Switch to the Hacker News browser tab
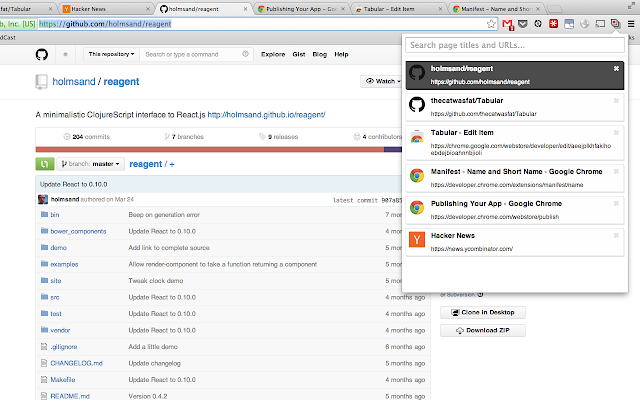Viewport: 640px width, 400px height. (x=105, y=9)
